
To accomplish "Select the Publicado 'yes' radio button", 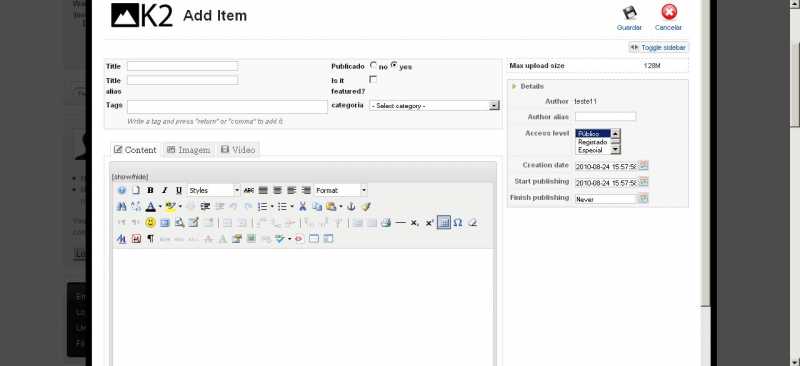I will [394, 65].
